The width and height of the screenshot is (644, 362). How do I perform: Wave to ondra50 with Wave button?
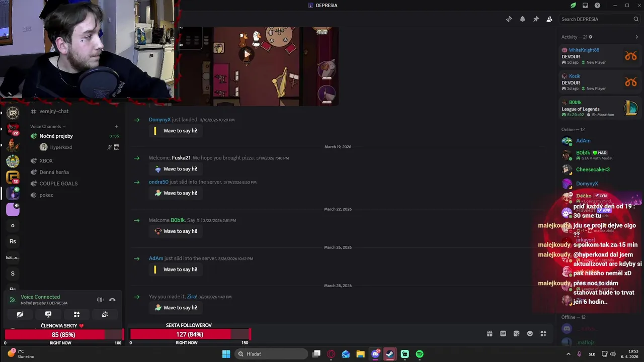pyautogui.click(x=176, y=193)
